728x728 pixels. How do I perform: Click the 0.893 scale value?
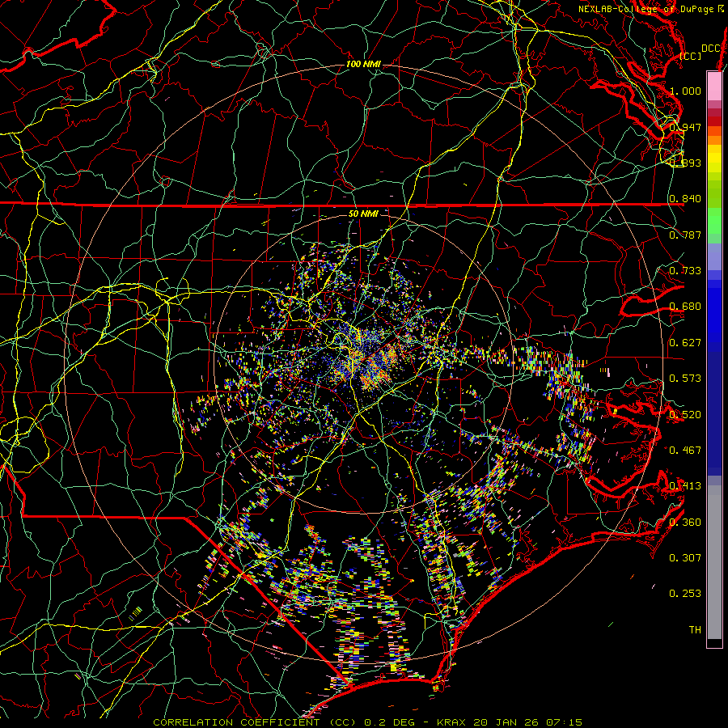click(x=685, y=163)
